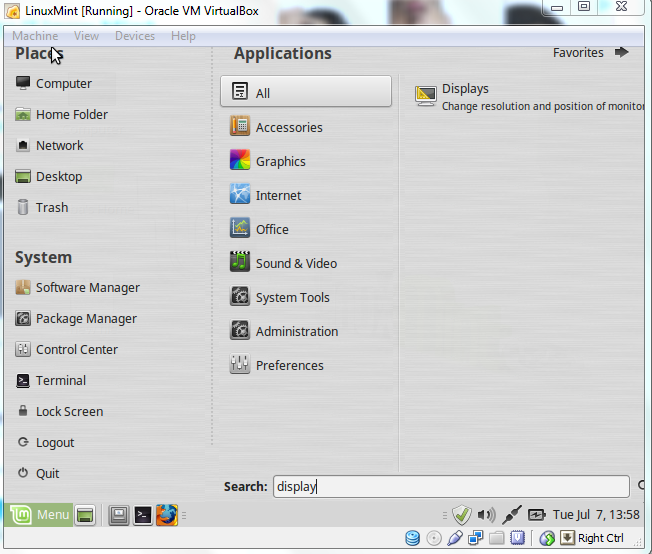Click the VirtualBox optical disk status icon
Viewport: 652px width, 554px height.
pos(434,538)
